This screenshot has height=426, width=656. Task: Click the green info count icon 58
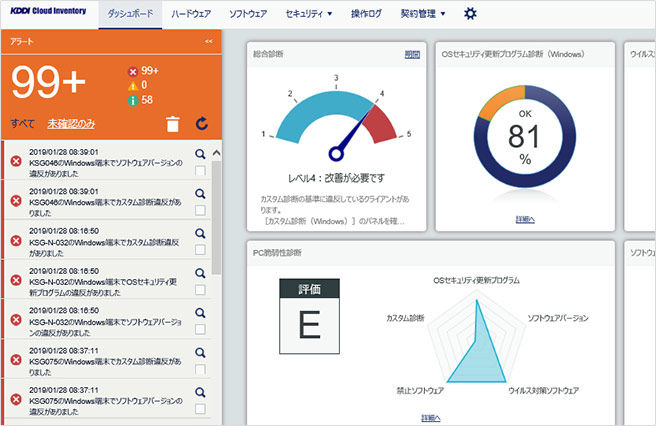133,100
